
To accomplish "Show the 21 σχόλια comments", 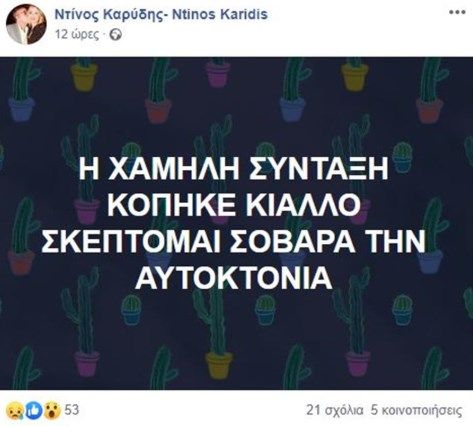I will point(335,411).
